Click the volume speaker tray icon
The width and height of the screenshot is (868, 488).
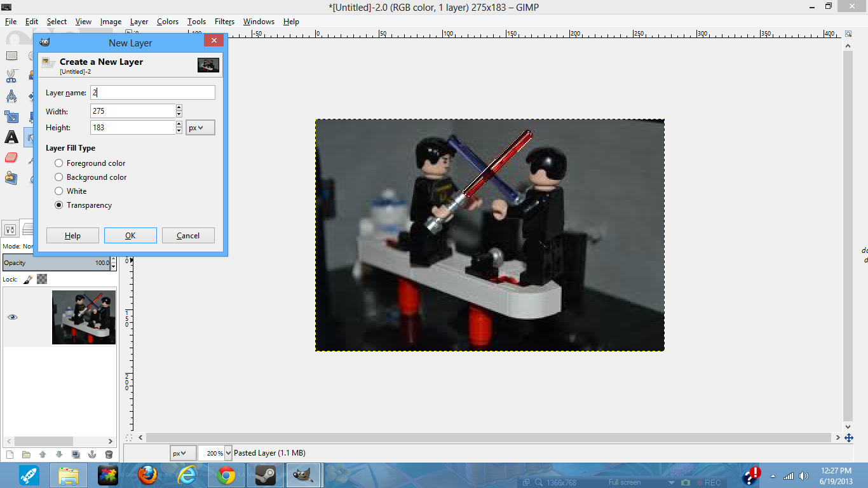pyautogui.click(x=804, y=476)
